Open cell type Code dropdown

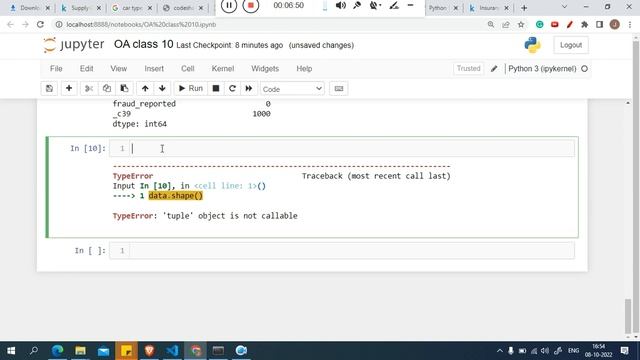292,89
